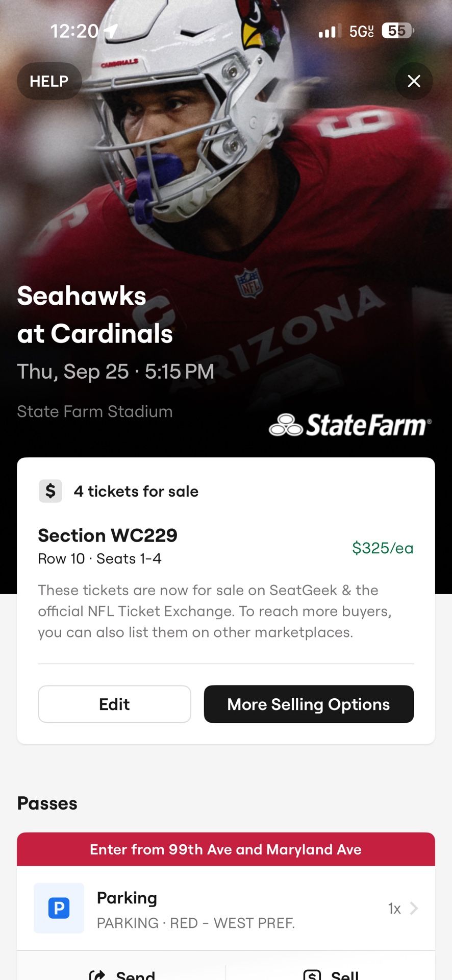Image resolution: width=452 pixels, height=980 pixels.
Task: Tap the Seahawks at Cardinals event title
Action: click(x=95, y=314)
